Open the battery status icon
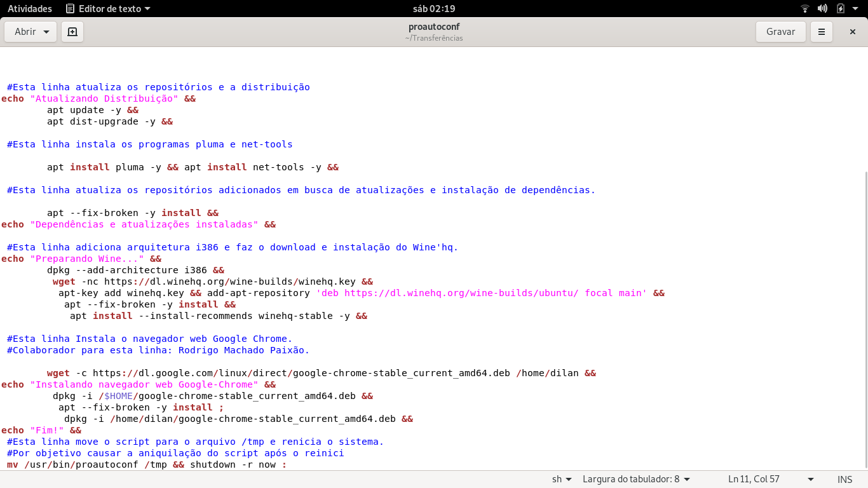 click(841, 9)
